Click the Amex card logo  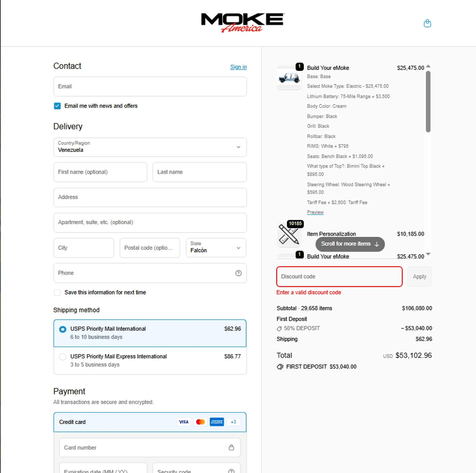(x=217, y=422)
